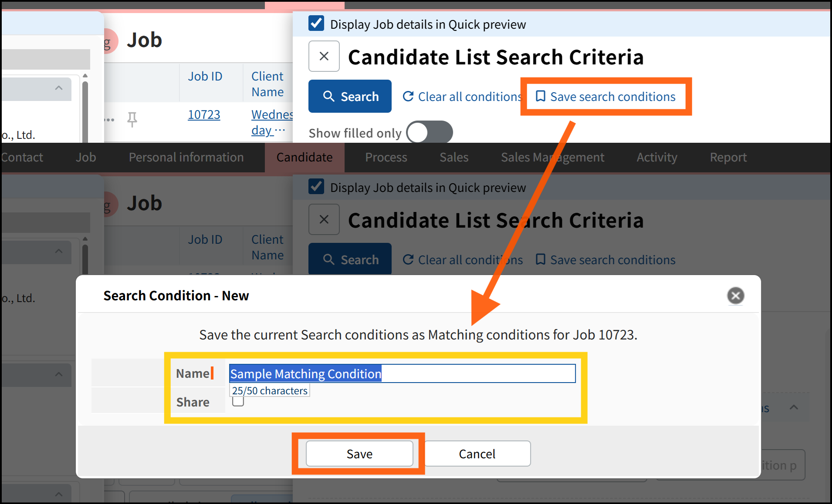Collapse the lower left sidebar chevron
The width and height of the screenshot is (832, 504).
[x=59, y=374]
